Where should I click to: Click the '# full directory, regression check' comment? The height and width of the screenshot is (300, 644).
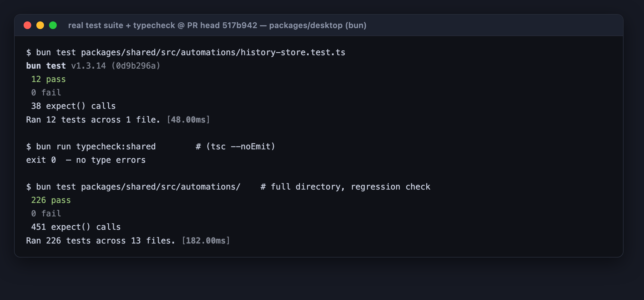coord(345,187)
